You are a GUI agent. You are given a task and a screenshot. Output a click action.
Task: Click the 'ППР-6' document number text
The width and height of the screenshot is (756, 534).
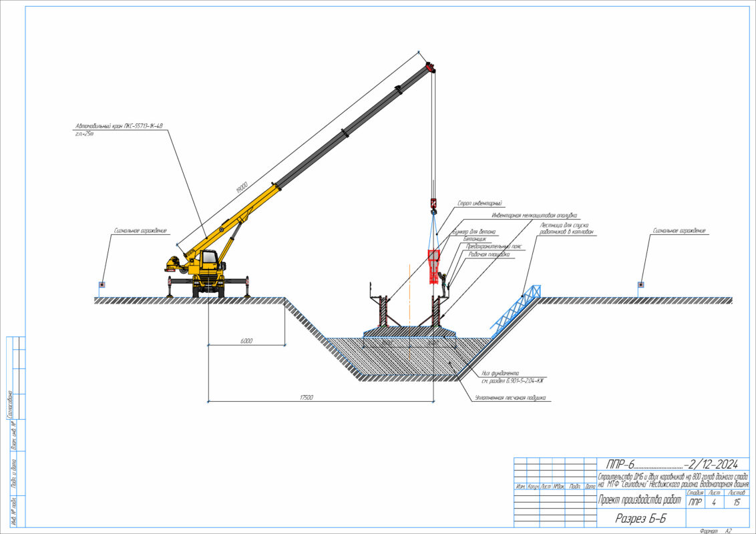[x=619, y=465]
